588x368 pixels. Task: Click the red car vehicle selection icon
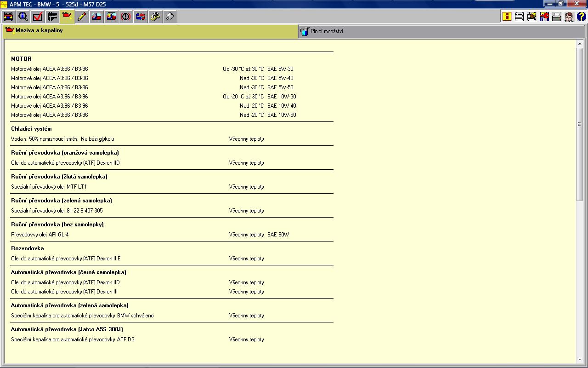coord(8,17)
